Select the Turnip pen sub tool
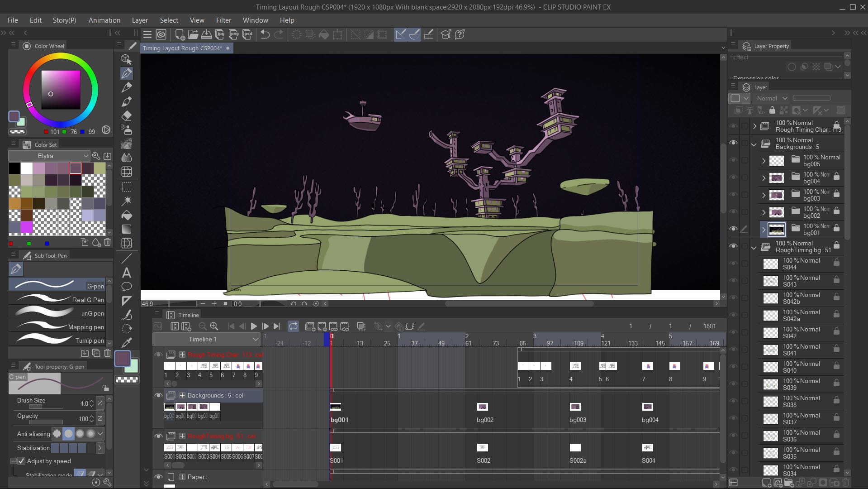The height and width of the screenshot is (489, 868). 58,340
